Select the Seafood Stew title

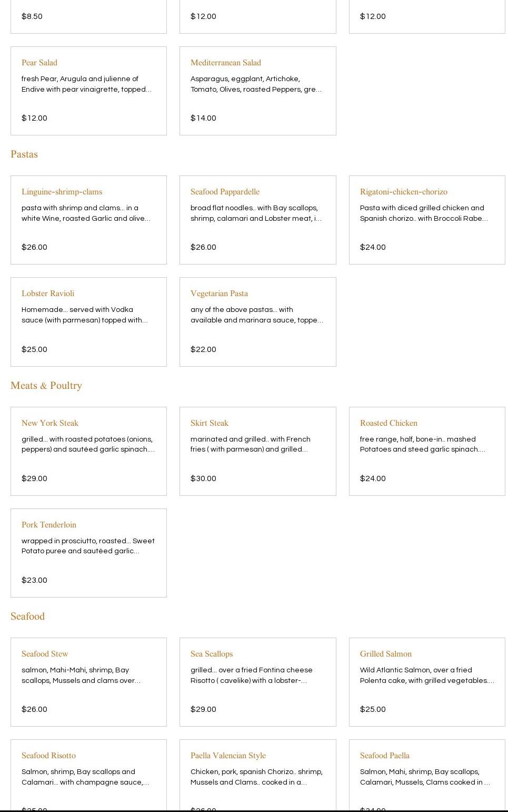point(45,654)
